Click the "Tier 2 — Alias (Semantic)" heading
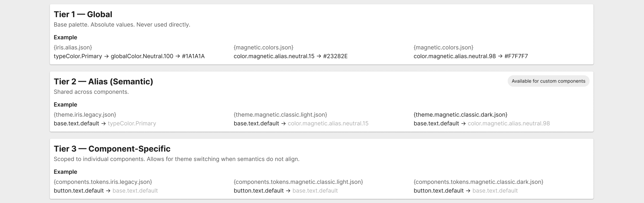The width and height of the screenshot is (644, 203). (x=103, y=82)
